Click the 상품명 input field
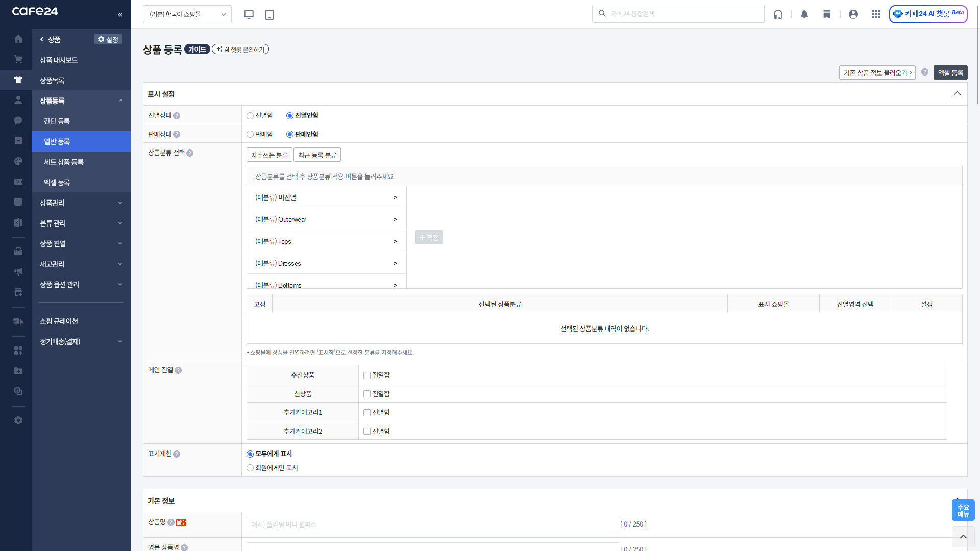Image resolution: width=980 pixels, height=551 pixels. (432, 524)
